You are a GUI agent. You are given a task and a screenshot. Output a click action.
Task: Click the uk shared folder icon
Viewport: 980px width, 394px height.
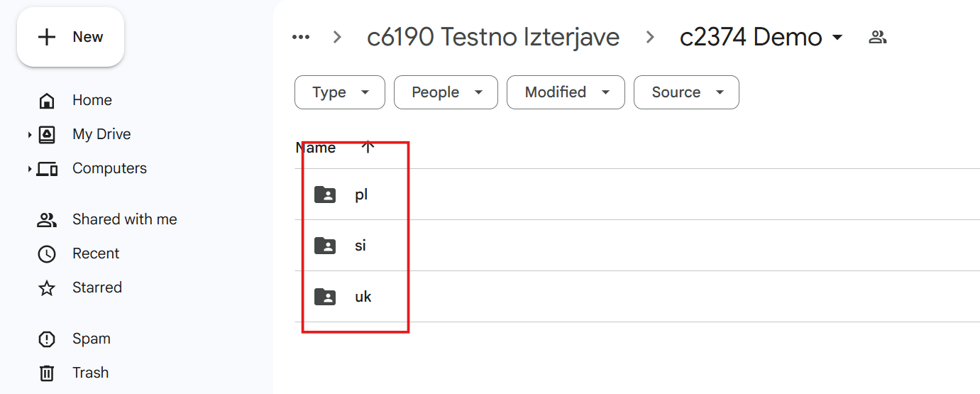325,296
